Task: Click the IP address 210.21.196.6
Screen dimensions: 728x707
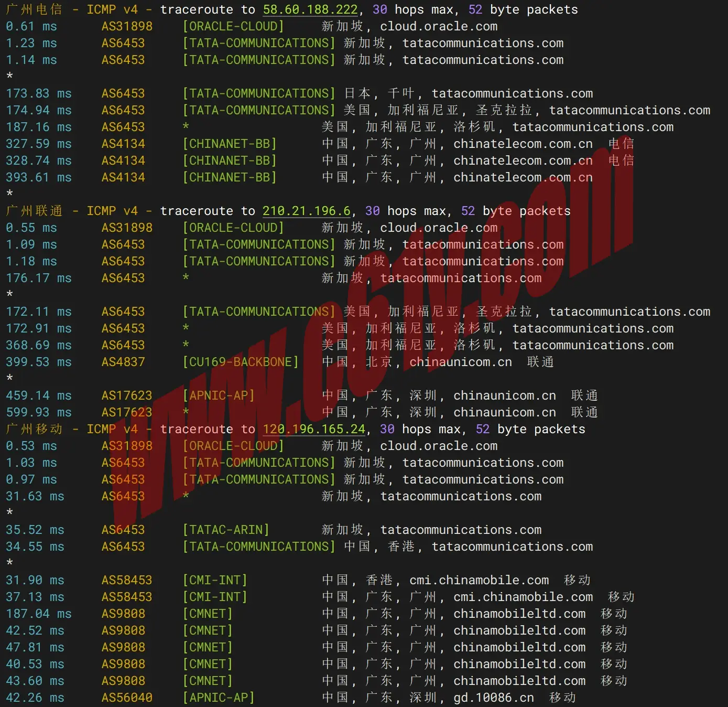Action: click(x=307, y=211)
